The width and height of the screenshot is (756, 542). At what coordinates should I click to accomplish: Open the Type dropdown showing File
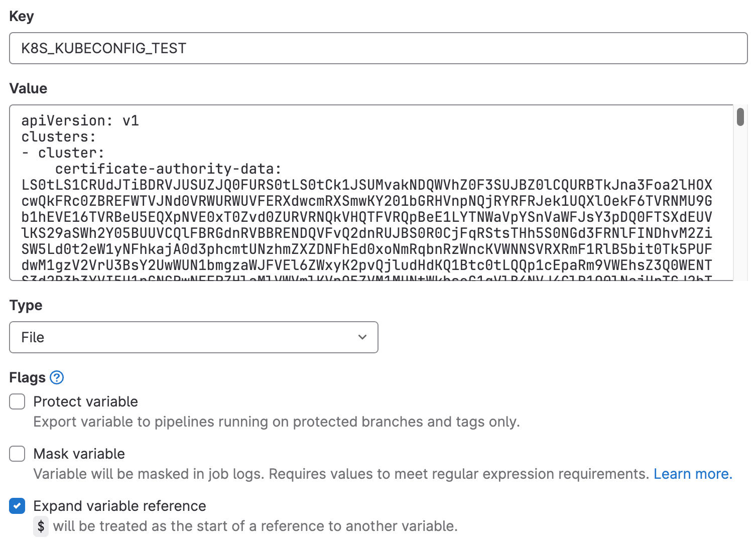point(193,337)
